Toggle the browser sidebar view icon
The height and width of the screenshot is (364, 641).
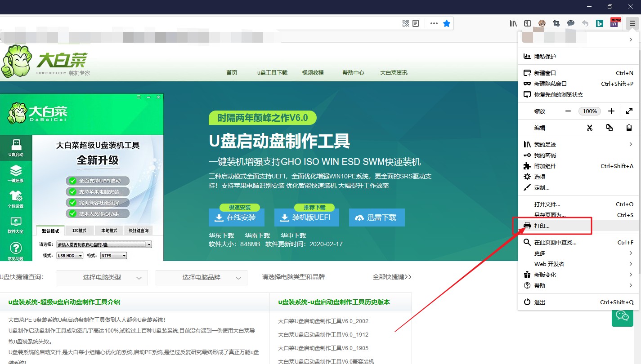click(x=527, y=23)
